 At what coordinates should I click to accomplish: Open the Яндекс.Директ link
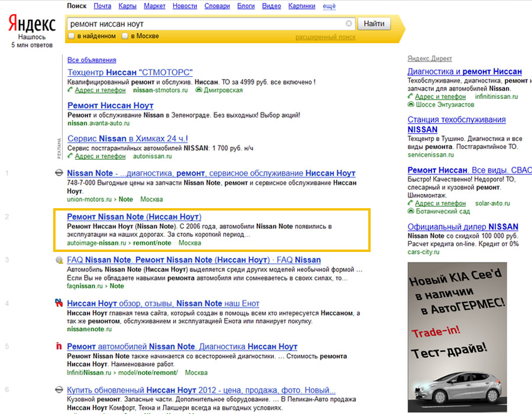[x=430, y=59]
